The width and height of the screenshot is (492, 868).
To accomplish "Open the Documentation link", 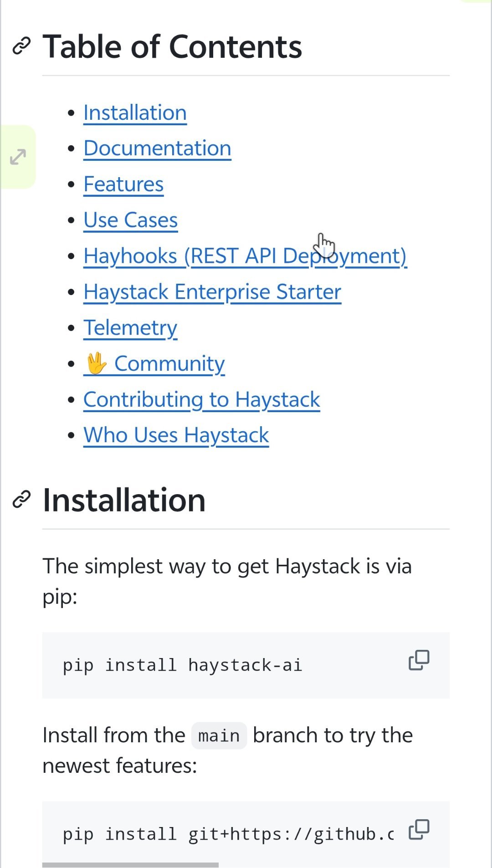I will 157,148.
